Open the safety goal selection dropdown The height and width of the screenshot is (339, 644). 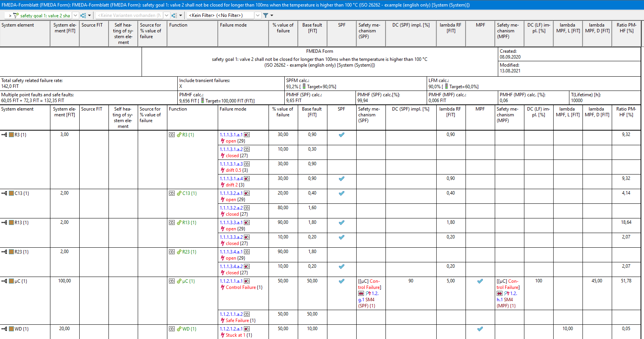pyautogui.click(x=75, y=15)
